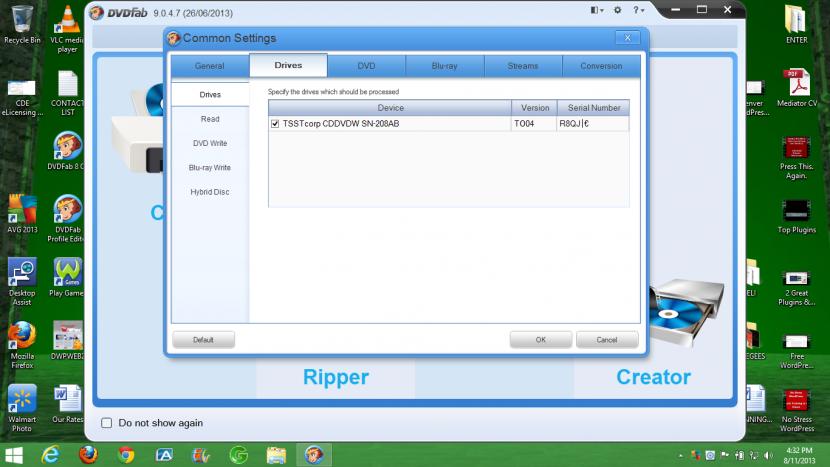Click the TO04 version cell

tap(534, 124)
